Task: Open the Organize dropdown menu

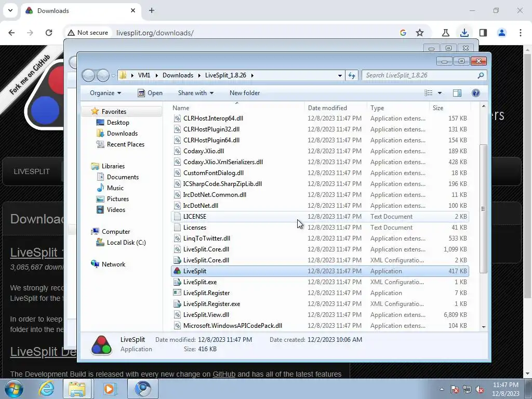Action: [x=105, y=93]
